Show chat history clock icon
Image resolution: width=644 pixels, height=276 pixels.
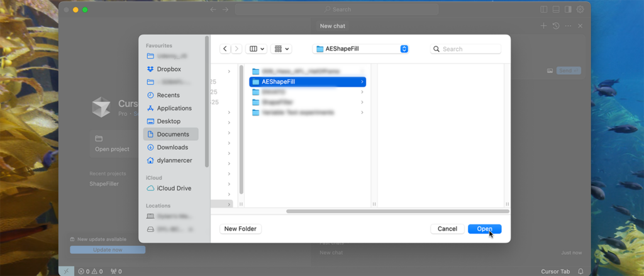tap(556, 26)
